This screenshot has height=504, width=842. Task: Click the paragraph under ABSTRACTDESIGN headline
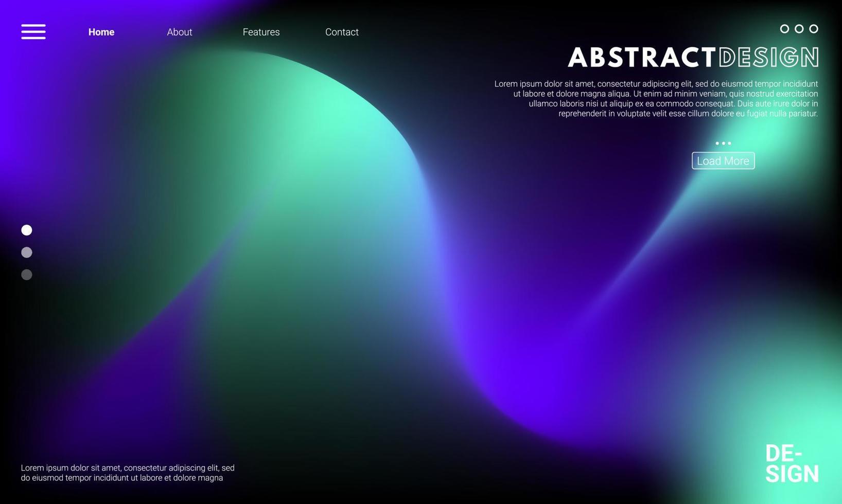(x=656, y=99)
